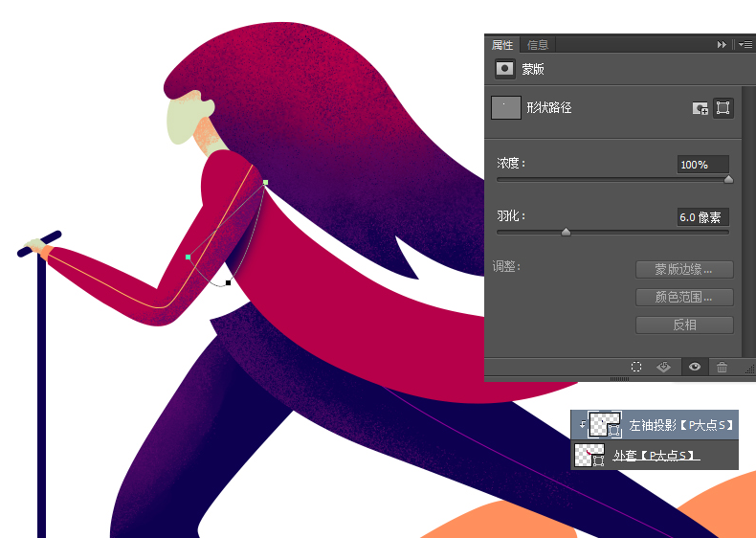Toggle mask visibility with eye icon

click(x=694, y=367)
